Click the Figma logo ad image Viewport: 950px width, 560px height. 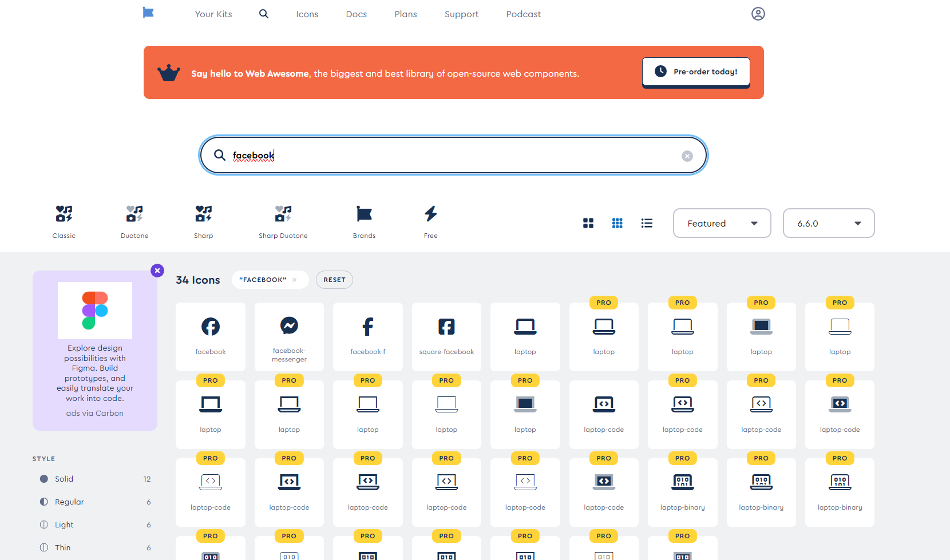click(95, 311)
